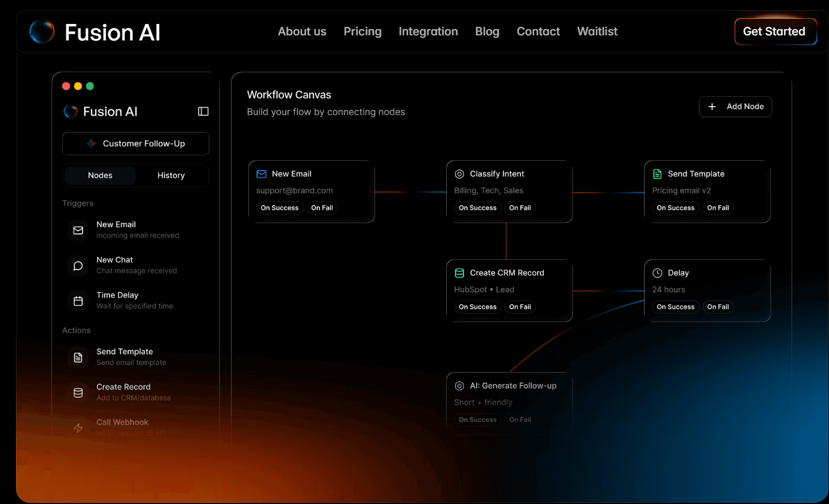Click the Wait for specified time description

[x=135, y=307]
